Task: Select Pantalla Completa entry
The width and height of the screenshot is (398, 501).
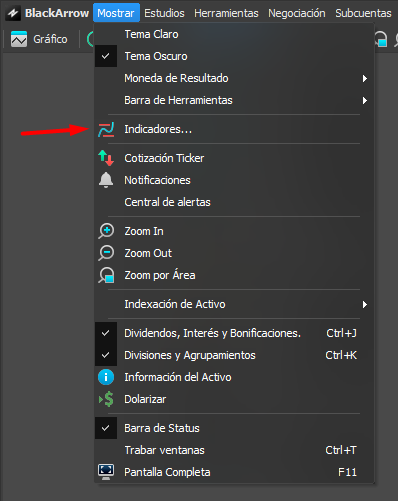Action: [234, 472]
